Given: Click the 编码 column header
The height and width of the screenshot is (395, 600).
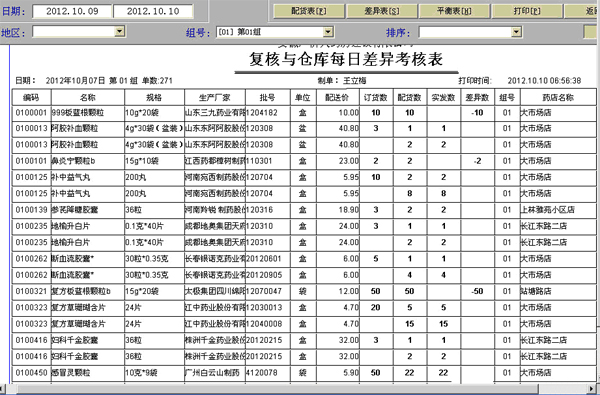Looking at the screenshot, I should 31,97.
